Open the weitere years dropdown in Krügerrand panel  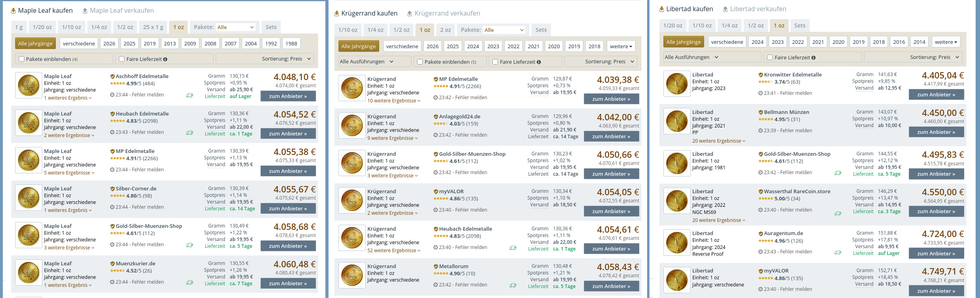[x=621, y=47]
